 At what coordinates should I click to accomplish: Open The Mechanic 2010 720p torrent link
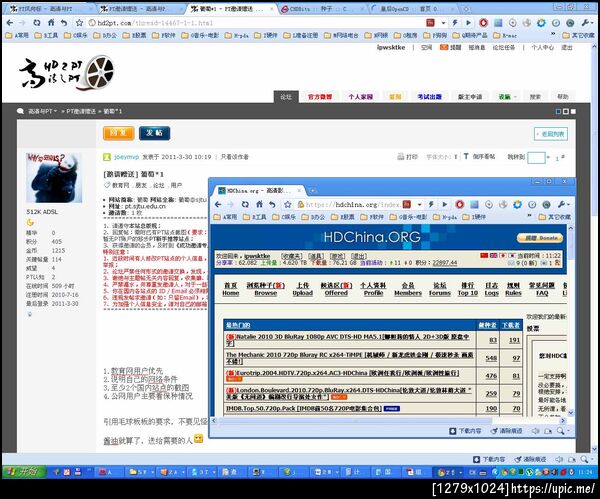tap(349, 358)
